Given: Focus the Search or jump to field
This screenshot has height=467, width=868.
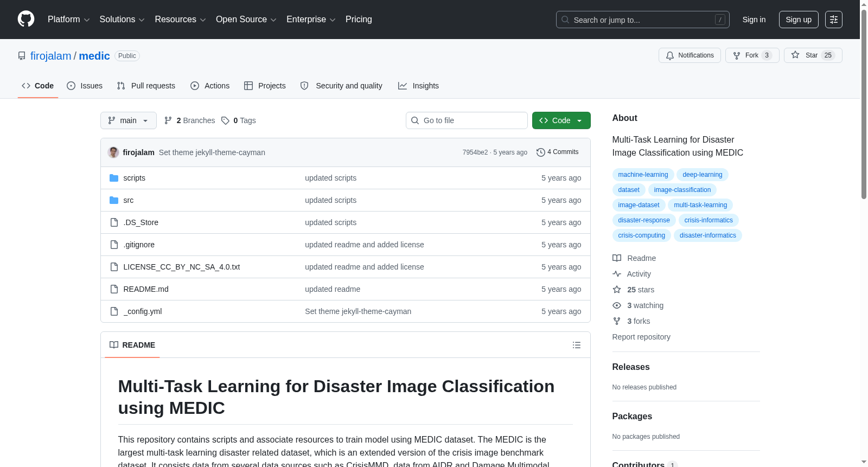Looking at the screenshot, I should 643,20.
